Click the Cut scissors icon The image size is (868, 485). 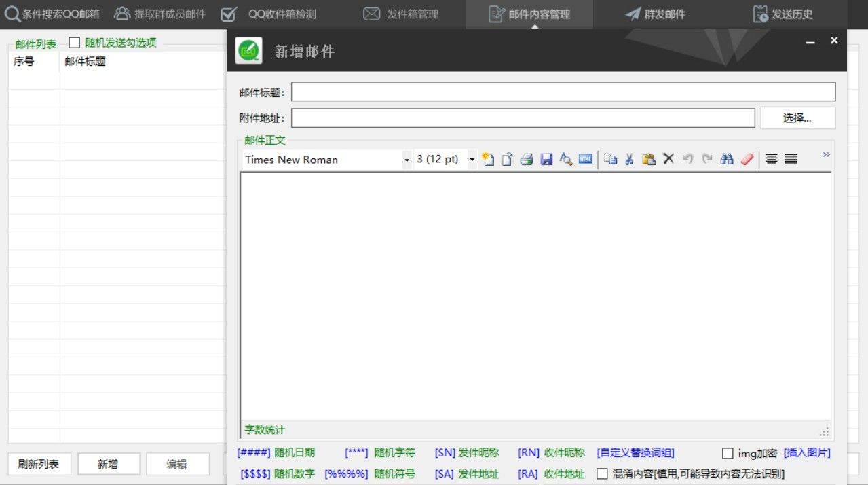(629, 159)
